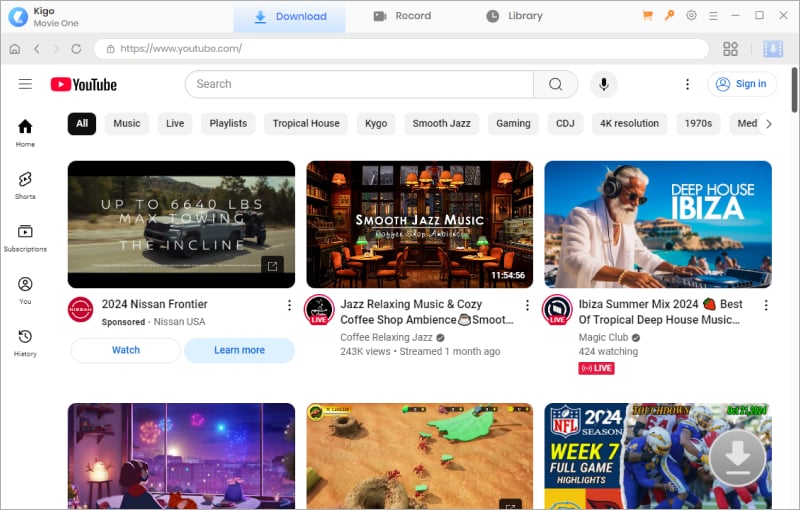Click the search magnifier button
This screenshot has width=800, height=510.
tap(556, 84)
